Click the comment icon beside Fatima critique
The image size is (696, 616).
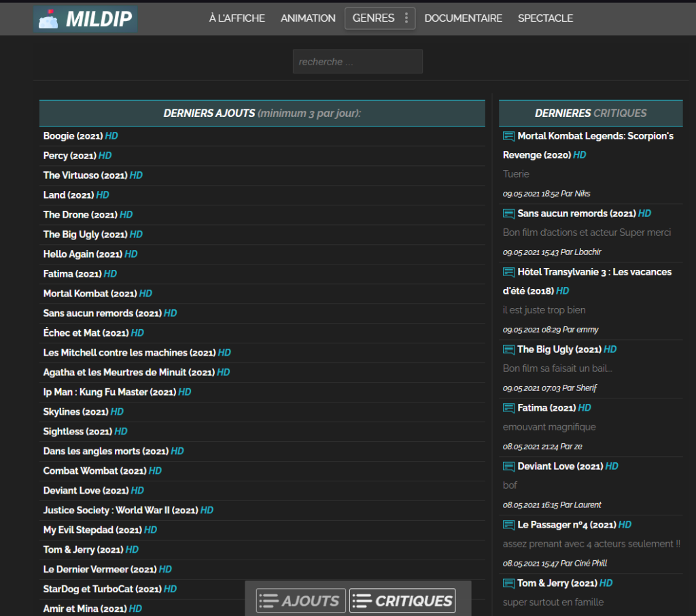click(x=508, y=408)
